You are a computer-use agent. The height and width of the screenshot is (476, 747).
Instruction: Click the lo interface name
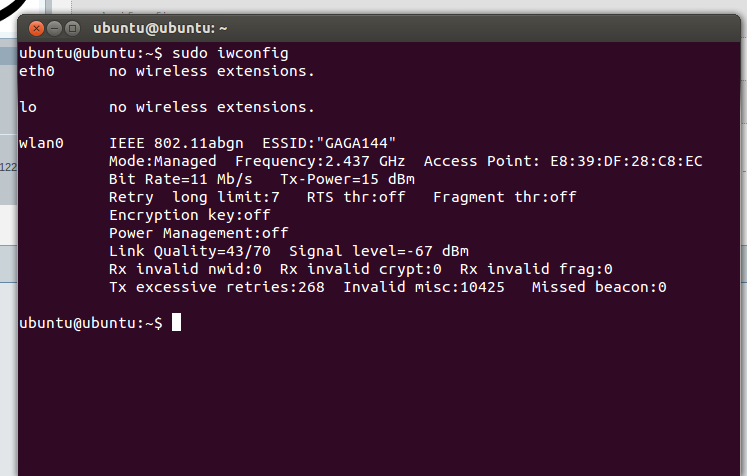(28, 107)
